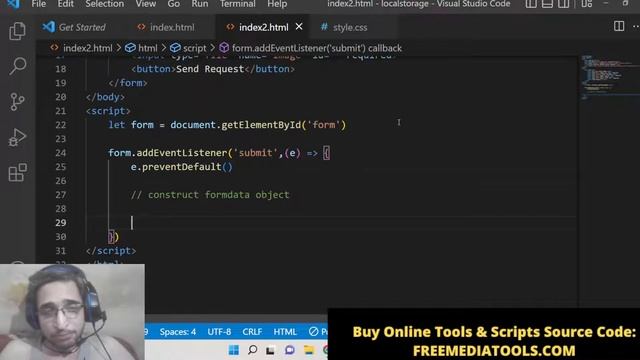Open the Chat icon on taskbar

290,350
